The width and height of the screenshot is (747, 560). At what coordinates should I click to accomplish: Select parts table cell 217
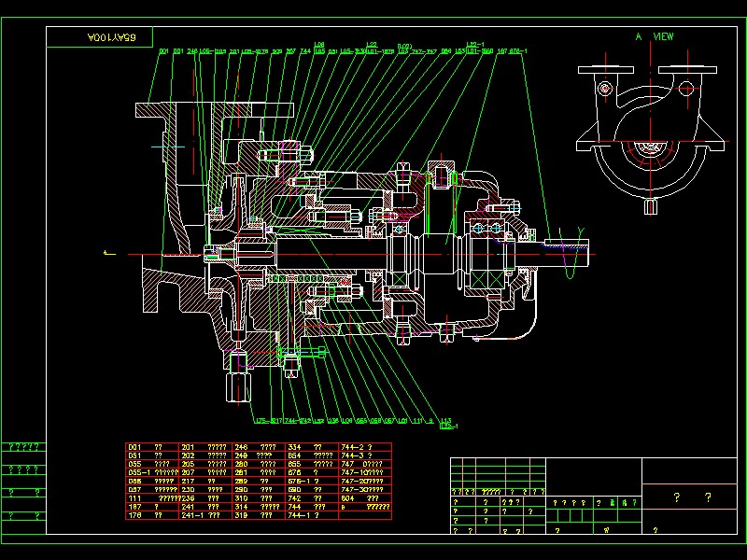pyautogui.click(x=206, y=481)
